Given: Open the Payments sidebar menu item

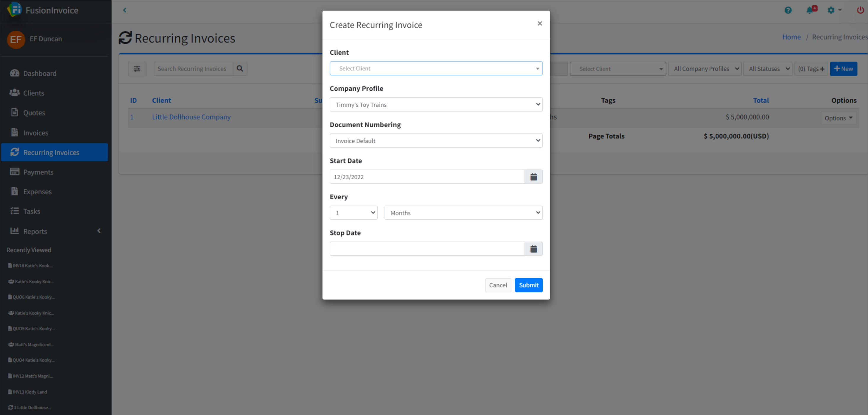Looking at the screenshot, I should point(38,172).
